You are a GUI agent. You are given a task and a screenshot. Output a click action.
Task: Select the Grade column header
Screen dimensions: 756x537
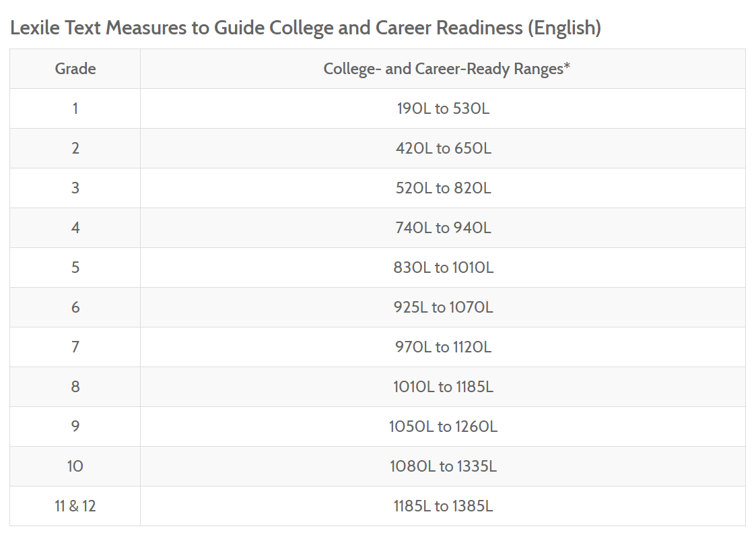[x=75, y=69]
